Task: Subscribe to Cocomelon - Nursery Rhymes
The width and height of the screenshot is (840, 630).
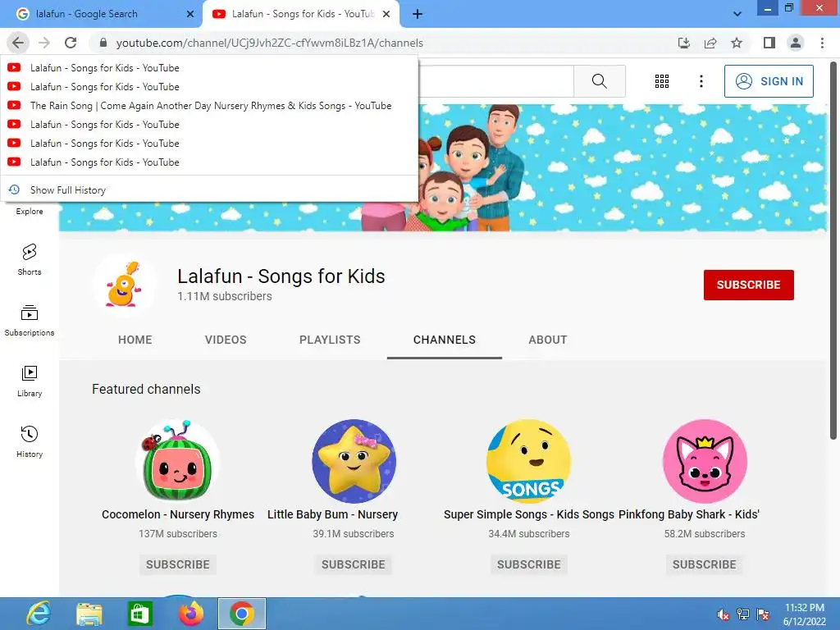Action: coord(178,564)
